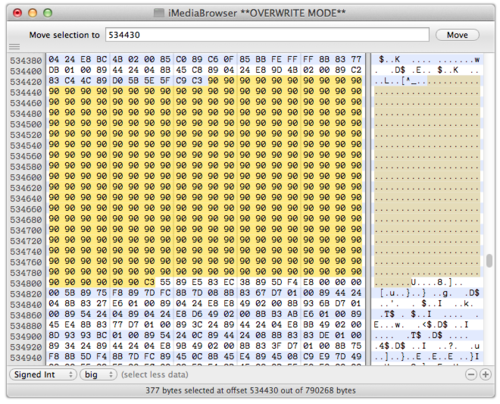Open the Signed Int type dropdown
The image size is (500, 404).
(x=43, y=375)
